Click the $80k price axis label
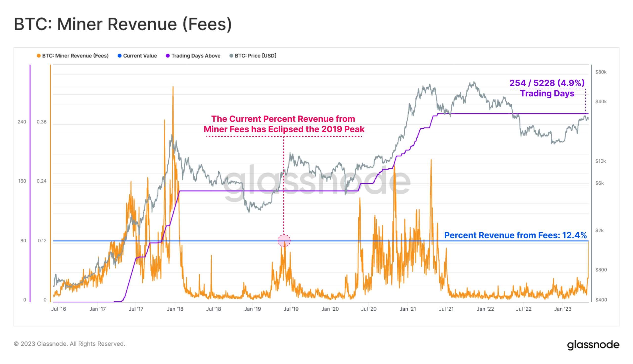Screen dimensions: 633x364 (x=601, y=72)
